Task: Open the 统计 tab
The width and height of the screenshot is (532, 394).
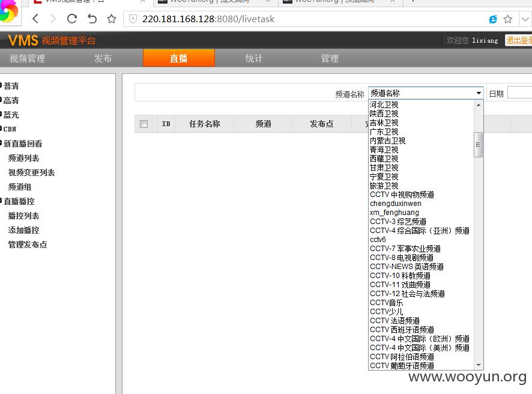Action: (254, 58)
